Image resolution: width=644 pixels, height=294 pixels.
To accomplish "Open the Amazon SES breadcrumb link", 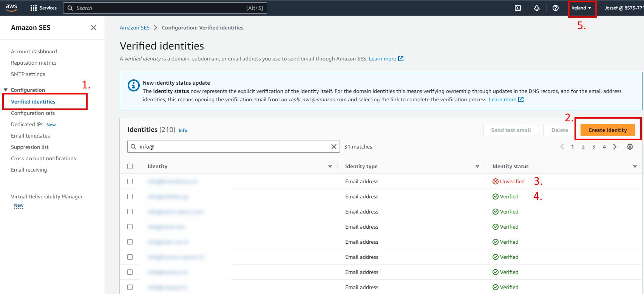I will tap(134, 28).
